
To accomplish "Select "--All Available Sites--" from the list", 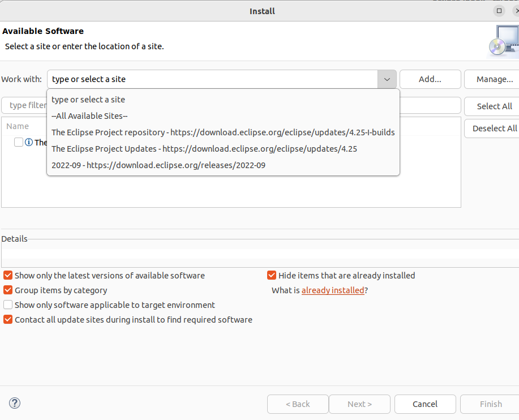I will pos(89,115).
